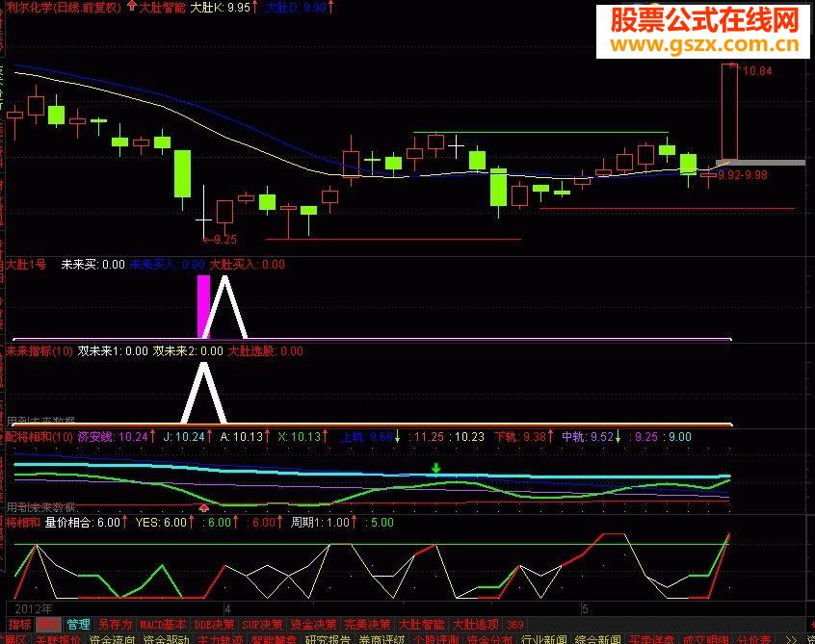This screenshot has height=644, width=815.
Task: Expand more bottom tabs with >> arrow
Action: pyautogui.click(x=791, y=640)
